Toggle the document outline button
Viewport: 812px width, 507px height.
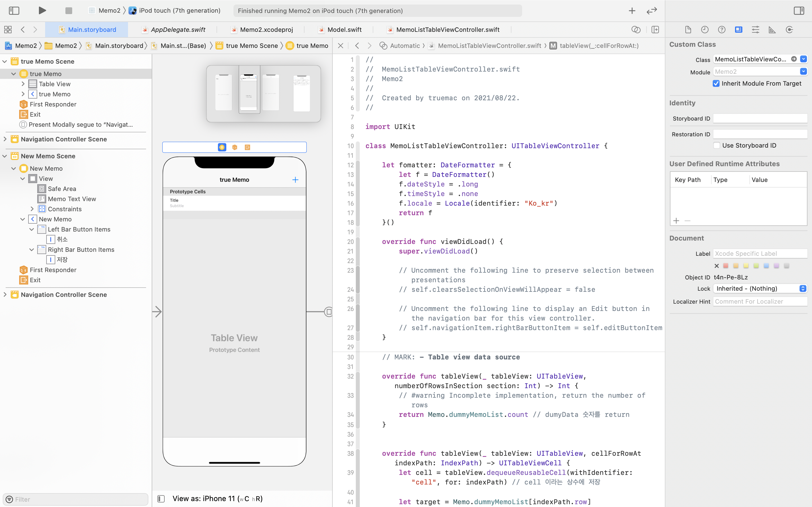coord(161,499)
